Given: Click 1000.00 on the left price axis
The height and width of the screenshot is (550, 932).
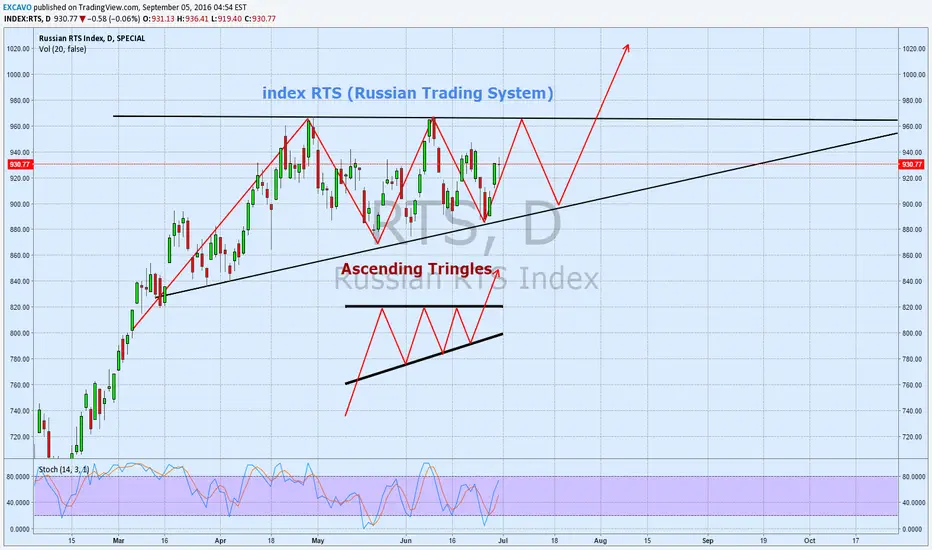Looking at the screenshot, I should point(18,75).
